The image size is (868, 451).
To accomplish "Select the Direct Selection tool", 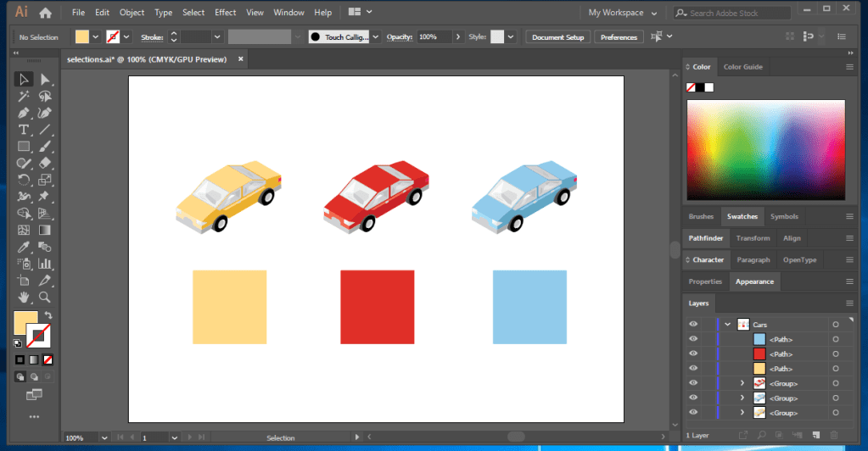I will tap(45, 80).
